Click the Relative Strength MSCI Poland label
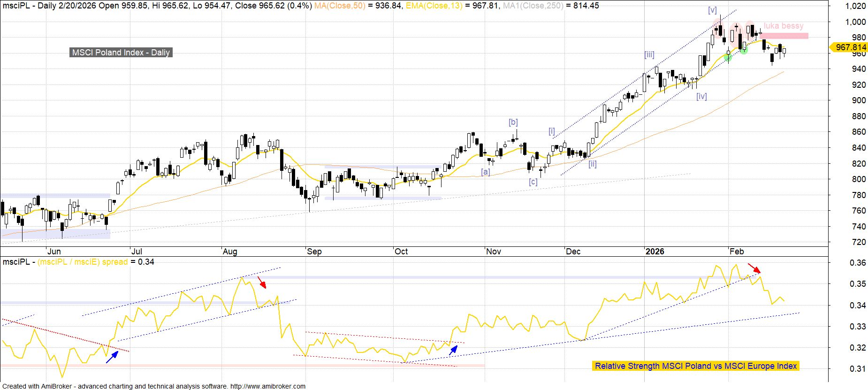The width and height of the screenshot is (868, 390). pyautogui.click(x=695, y=366)
